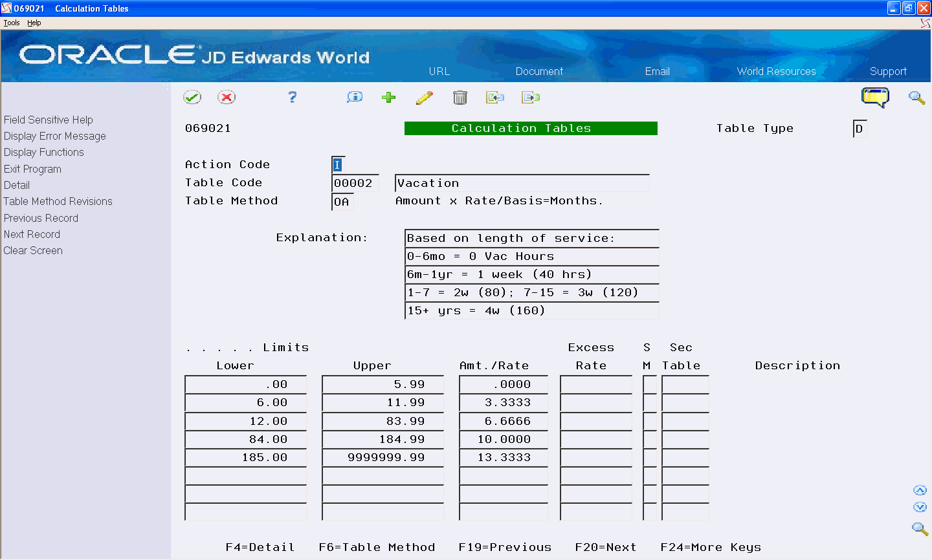Click the World Resources header link

776,71
